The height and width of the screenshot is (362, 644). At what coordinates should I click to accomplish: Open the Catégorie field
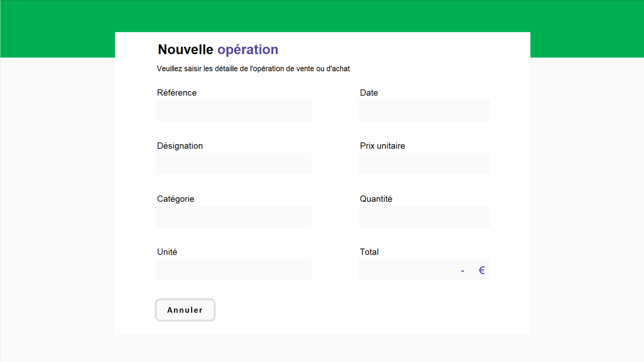pyautogui.click(x=233, y=217)
